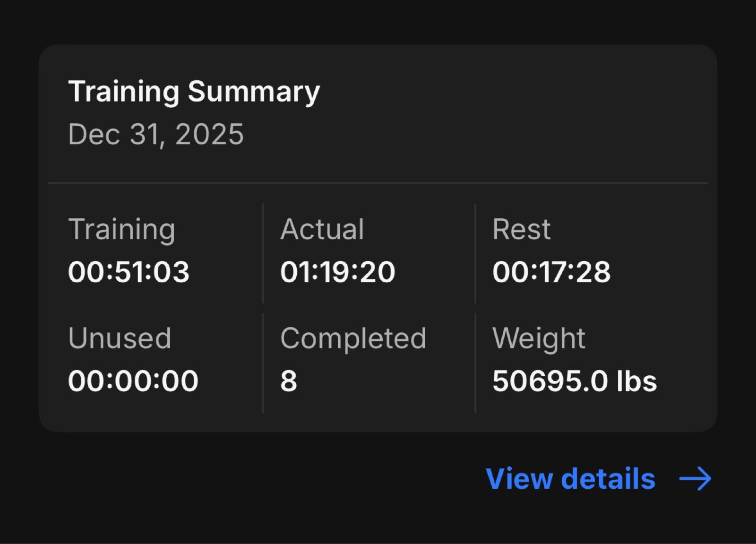The image size is (756, 544).
Task: Select the Dec 31, 2025 date
Action: coord(156,134)
